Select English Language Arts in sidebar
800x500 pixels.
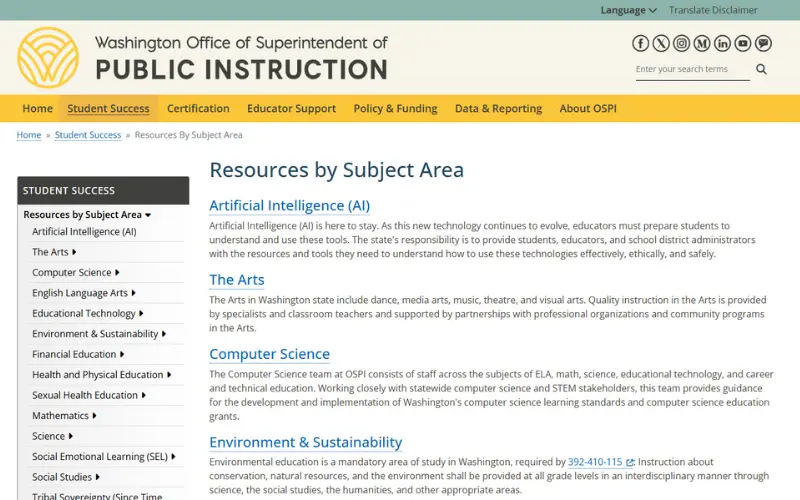pyautogui.click(x=80, y=293)
